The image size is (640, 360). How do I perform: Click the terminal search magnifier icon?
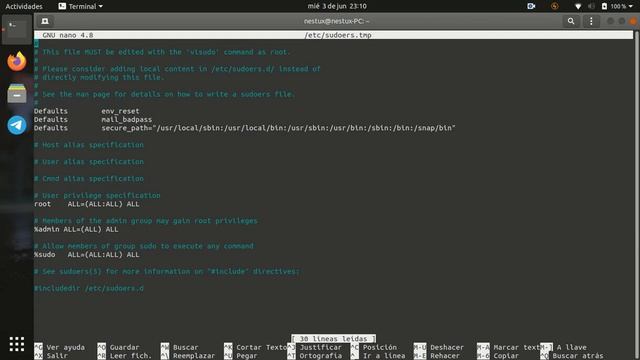tap(571, 21)
